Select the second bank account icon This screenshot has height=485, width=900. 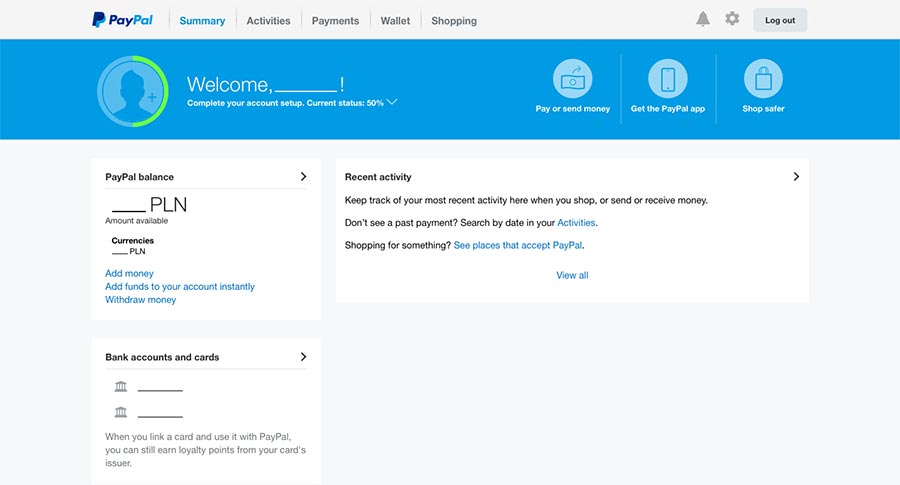121,412
